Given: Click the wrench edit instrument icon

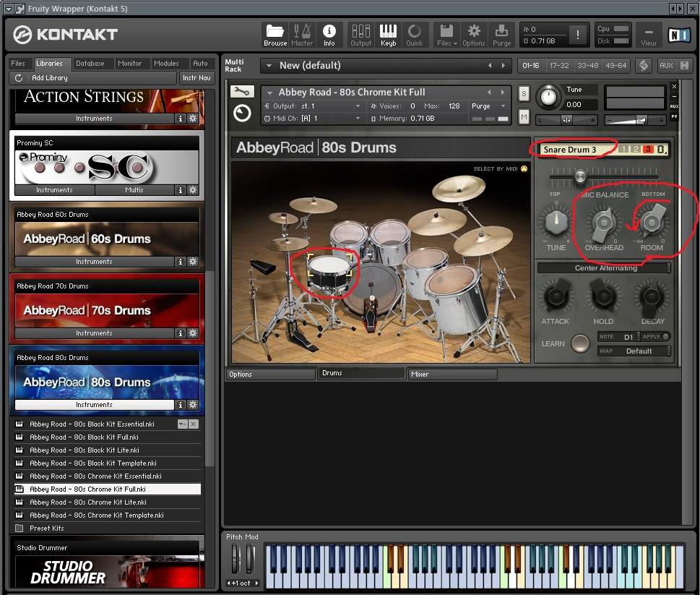Looking at the screenshot, I should pos(242,92).
